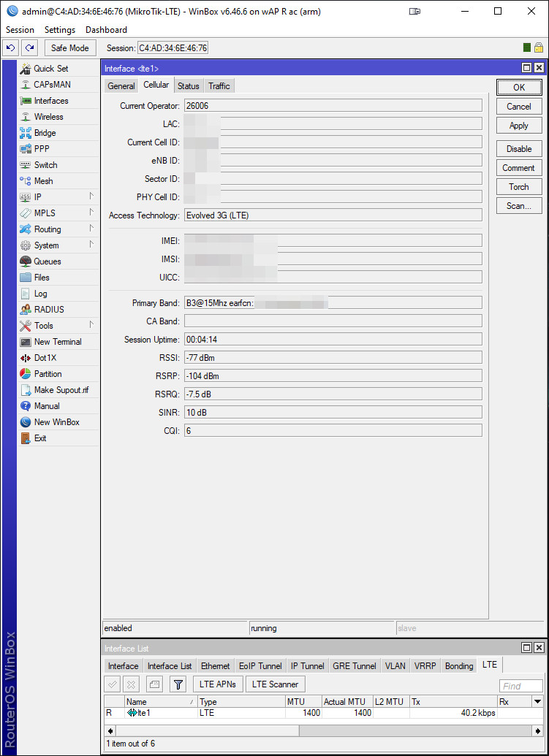Open Quick Set icon in sidebar

point(25,69)
